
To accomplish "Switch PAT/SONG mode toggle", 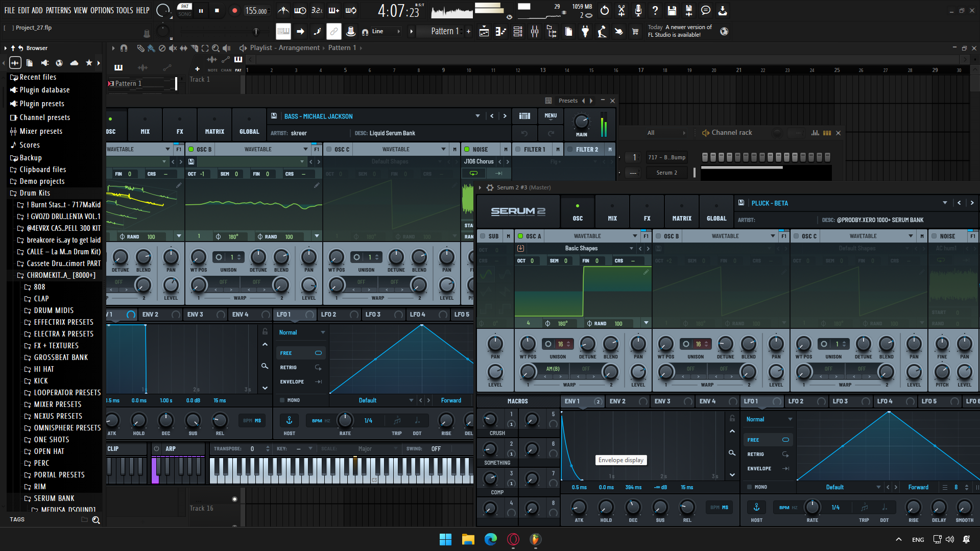I will pos(185,10).
